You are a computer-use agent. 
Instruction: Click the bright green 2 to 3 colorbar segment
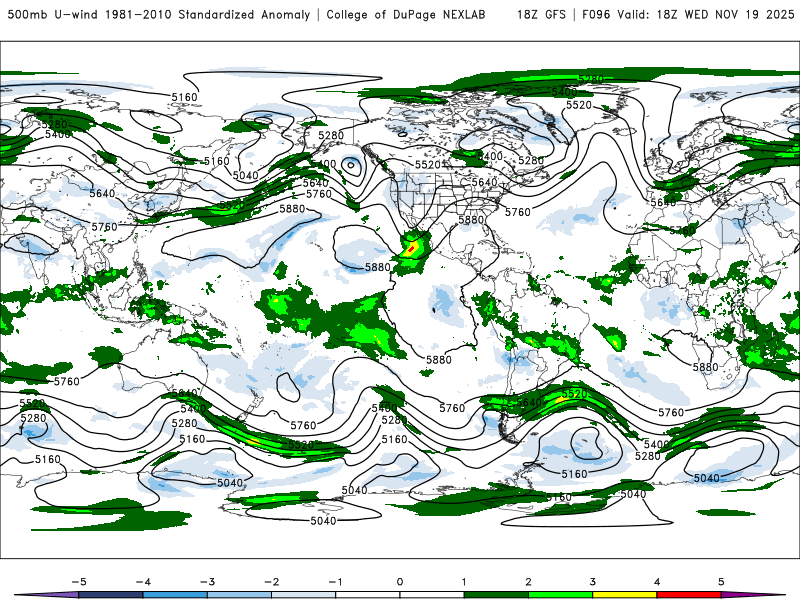[x=561, y=595]
